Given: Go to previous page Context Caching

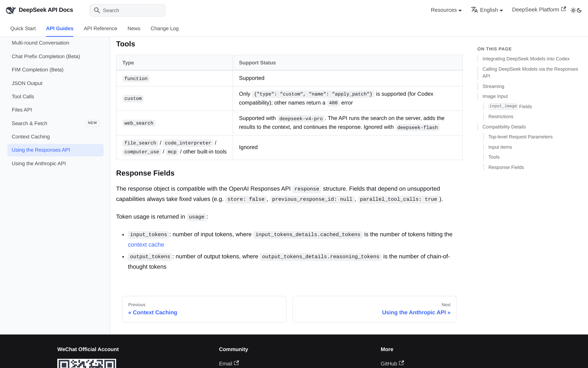Looking at the screenshot, I should [x=204, y=309].
